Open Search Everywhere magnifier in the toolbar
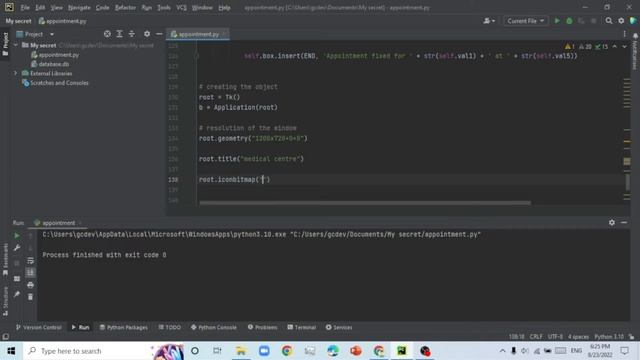The image size is (640, 360). 609,21
